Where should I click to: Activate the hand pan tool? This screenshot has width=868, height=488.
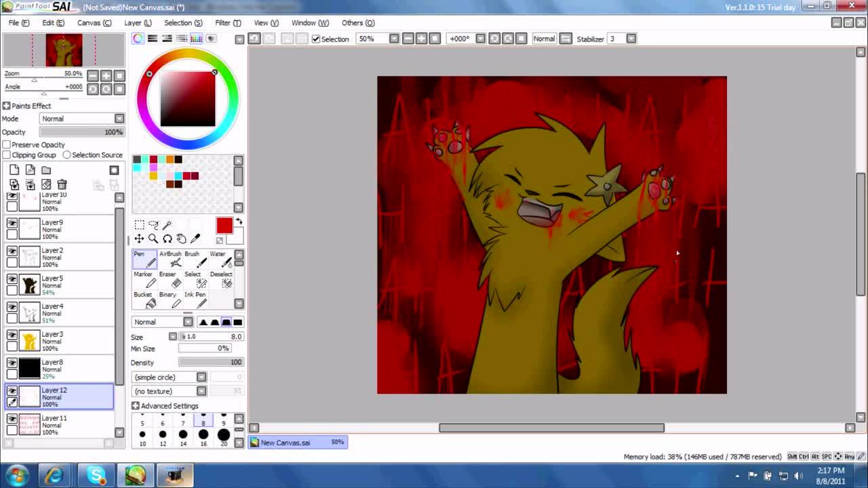pos(181,239)
